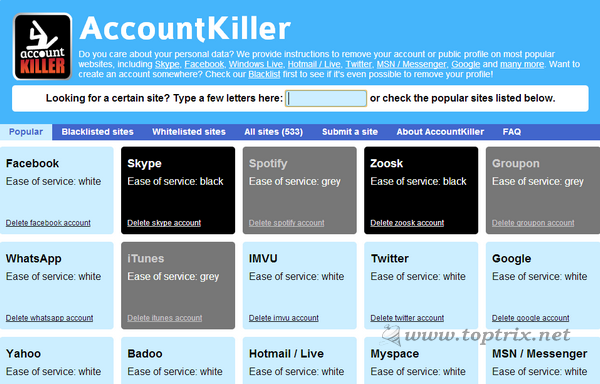Follow the Hotmail / Live header link
The width and height of the screenshot is (600, 384).
click(314, 64)
